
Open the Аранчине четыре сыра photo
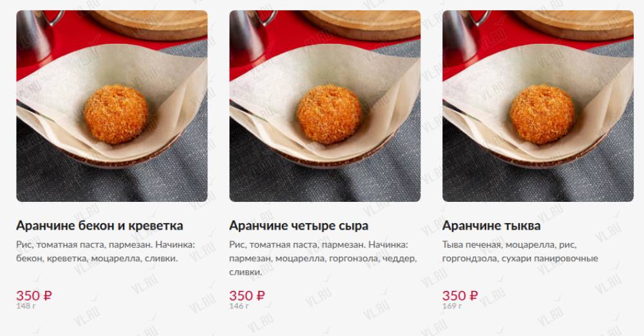(x=325, y=106)
